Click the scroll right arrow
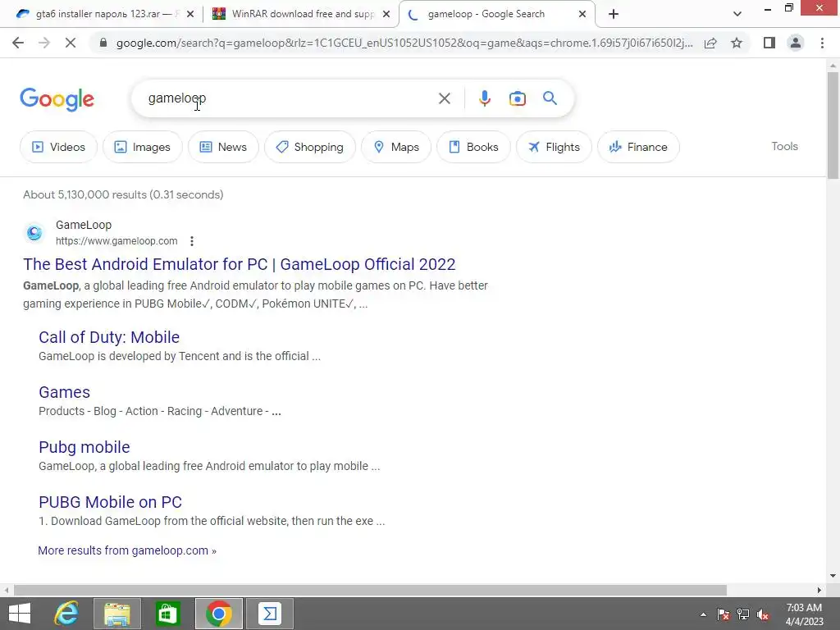 pyautogui.click(x=819, y=590)
